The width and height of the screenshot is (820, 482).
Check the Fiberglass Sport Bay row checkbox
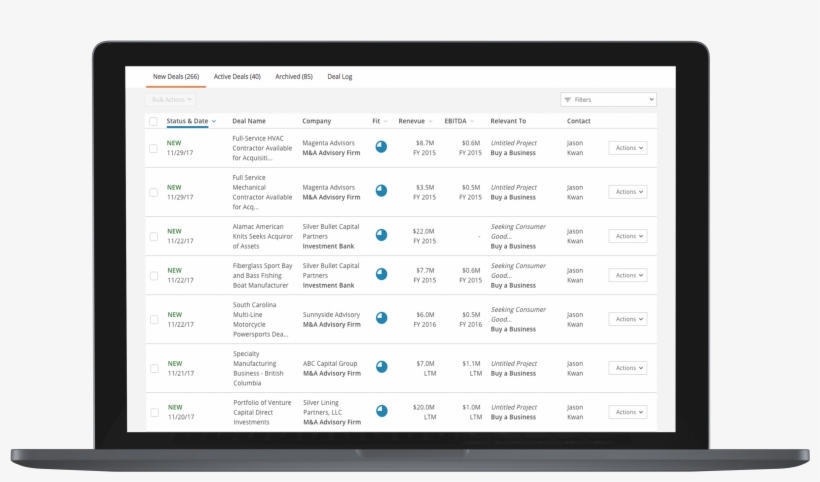(154, 276)
